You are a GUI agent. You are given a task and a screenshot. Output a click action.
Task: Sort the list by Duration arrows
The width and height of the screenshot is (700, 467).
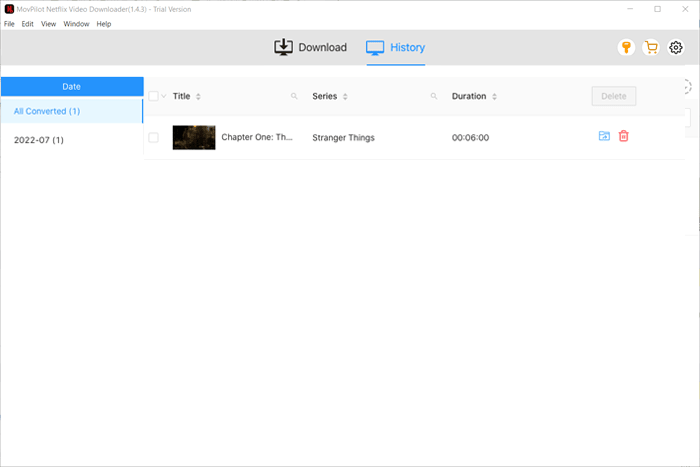[x=494, y=96]
